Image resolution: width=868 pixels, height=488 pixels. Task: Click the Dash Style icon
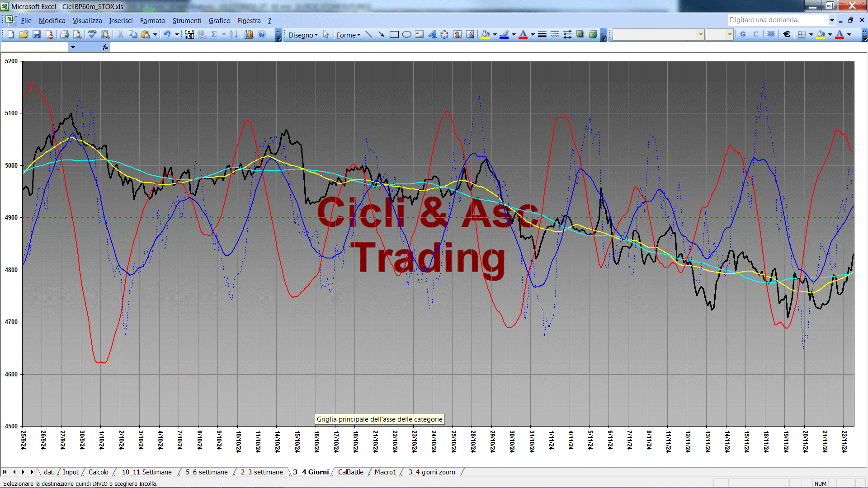click(x=555, y=34)
